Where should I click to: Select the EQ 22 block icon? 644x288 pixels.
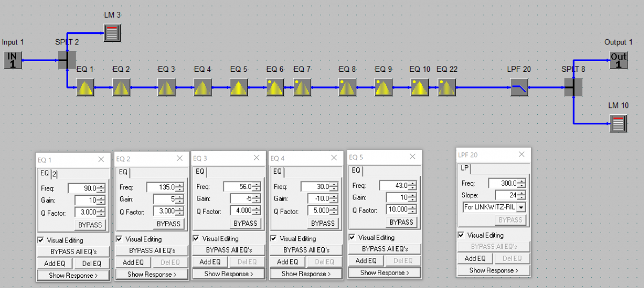(447, 87)
